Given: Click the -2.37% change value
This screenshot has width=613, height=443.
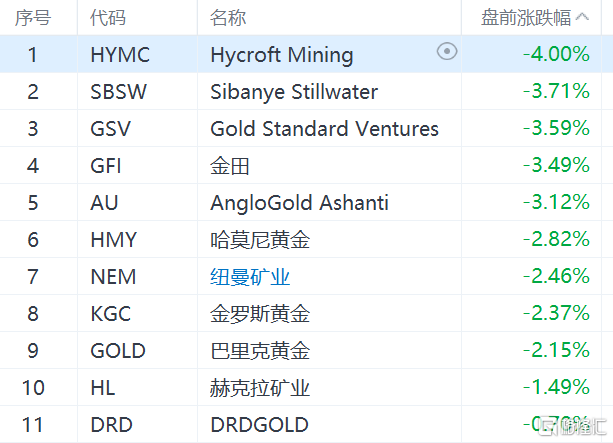Looking at the screenshot, I should point(556,313).
